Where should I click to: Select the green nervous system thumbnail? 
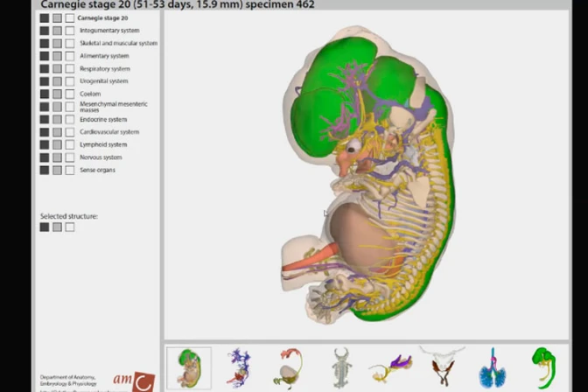point(544,367)
